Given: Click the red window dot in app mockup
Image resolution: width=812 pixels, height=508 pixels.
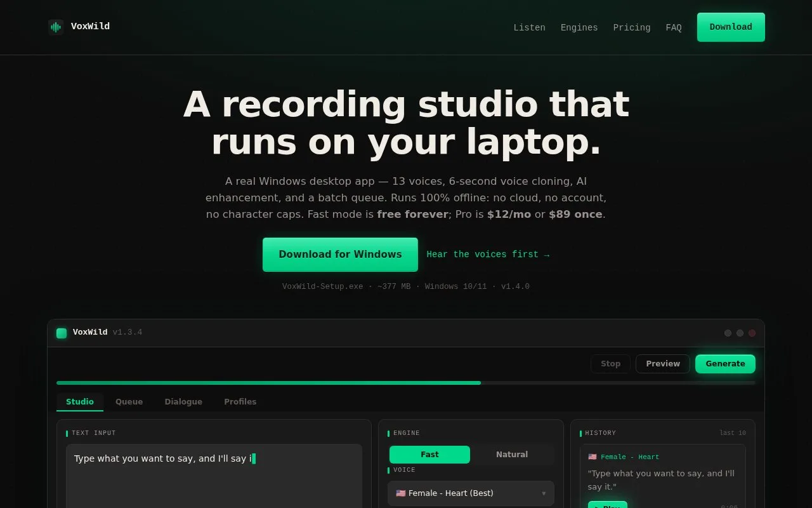Looking at the screenshot, I should pos(752,333).
